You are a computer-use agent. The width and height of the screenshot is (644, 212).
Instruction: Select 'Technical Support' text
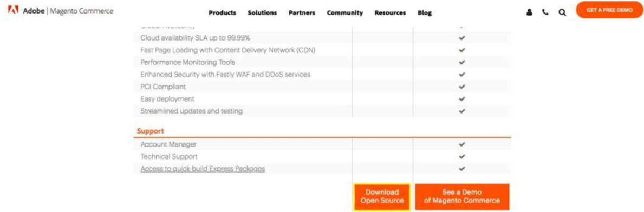pyautogui.click(x=169, y=156)
